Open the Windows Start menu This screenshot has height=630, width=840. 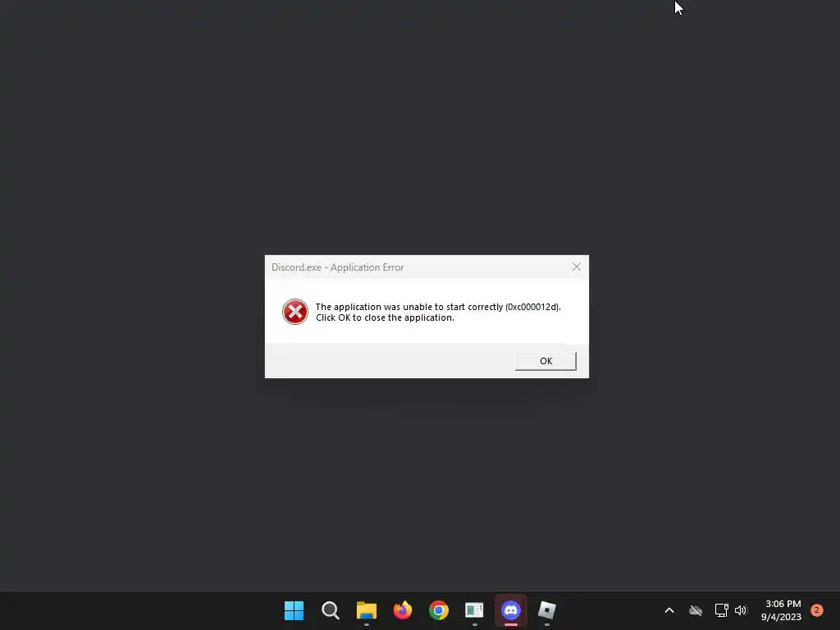pos(294,610)
